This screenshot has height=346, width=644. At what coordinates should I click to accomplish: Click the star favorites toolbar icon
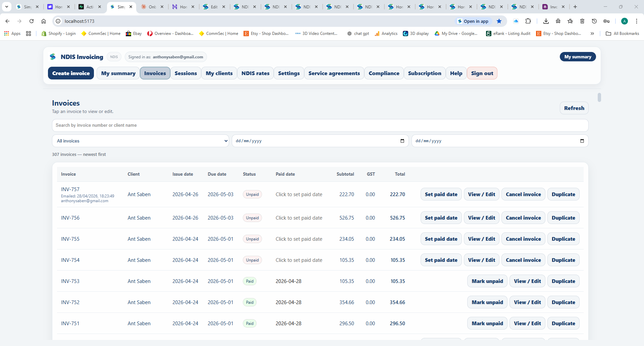click(x=570, y=21)
